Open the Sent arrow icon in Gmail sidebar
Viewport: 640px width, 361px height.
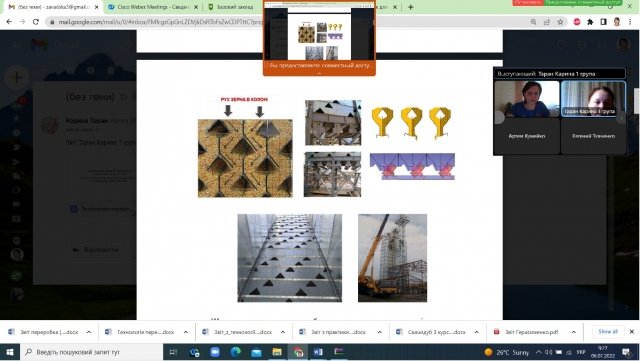[17, 162]
